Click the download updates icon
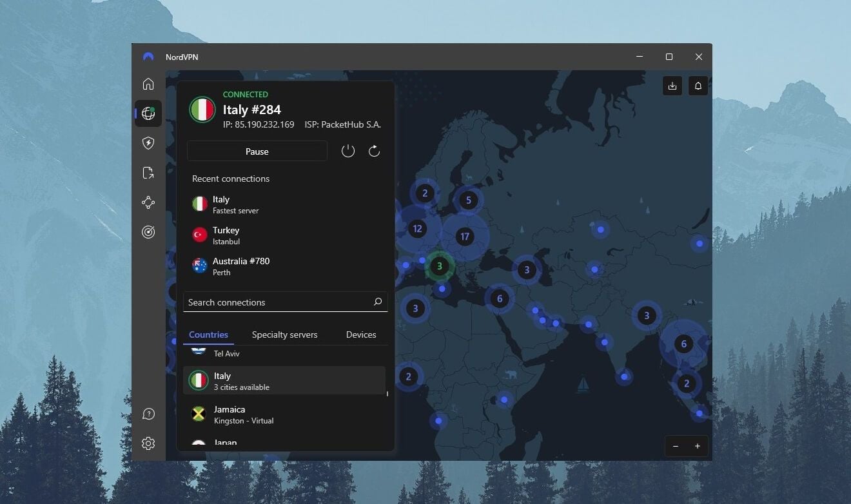 click(672, 86)
